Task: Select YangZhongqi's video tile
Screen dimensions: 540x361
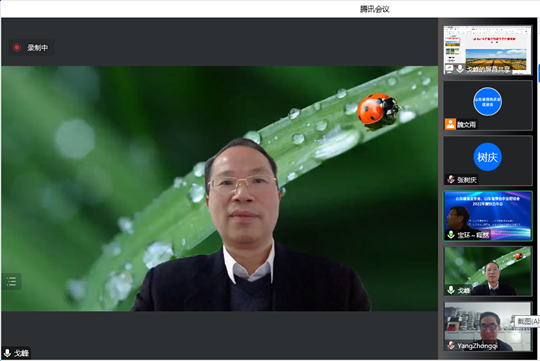Action: point(487,327)
